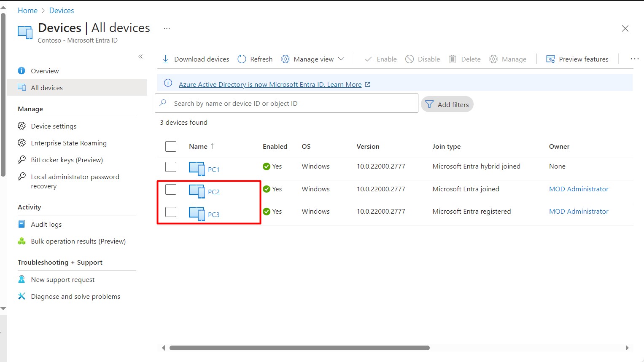Click the info icon in the Entra ID banner
This screenshot has height=362, width=644.
(168, 83)
